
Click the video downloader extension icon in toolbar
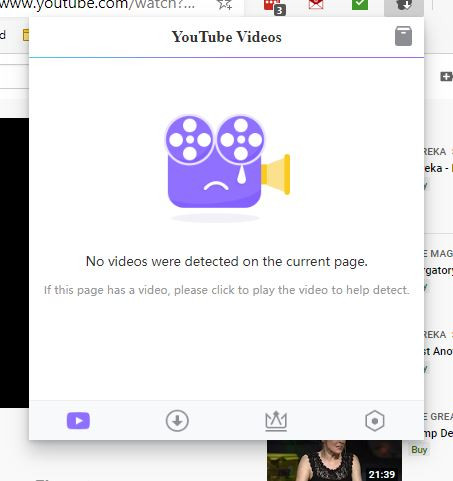point(404,5)
